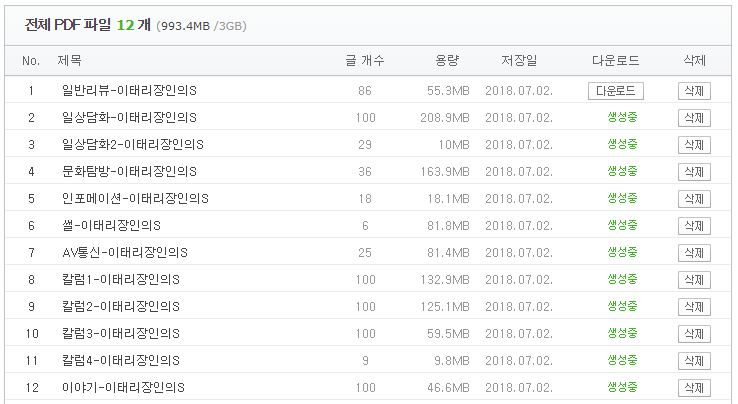Click the 용량 column header
The height and width of the screenshot is (404, 738).
pyautogui.click(x=447, y=60)
